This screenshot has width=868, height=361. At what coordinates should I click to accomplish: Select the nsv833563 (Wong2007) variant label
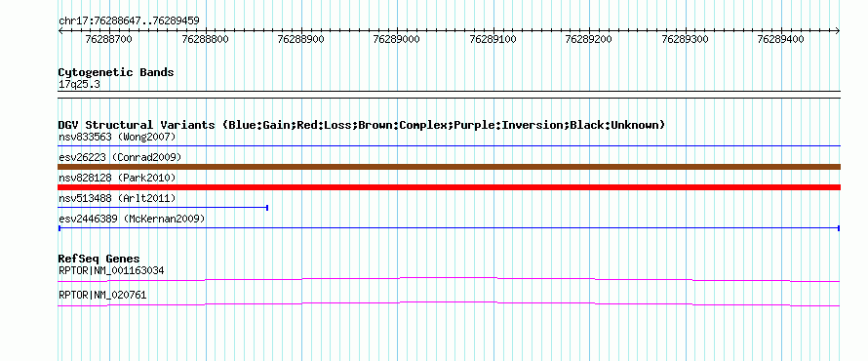[x=117, y=137]
